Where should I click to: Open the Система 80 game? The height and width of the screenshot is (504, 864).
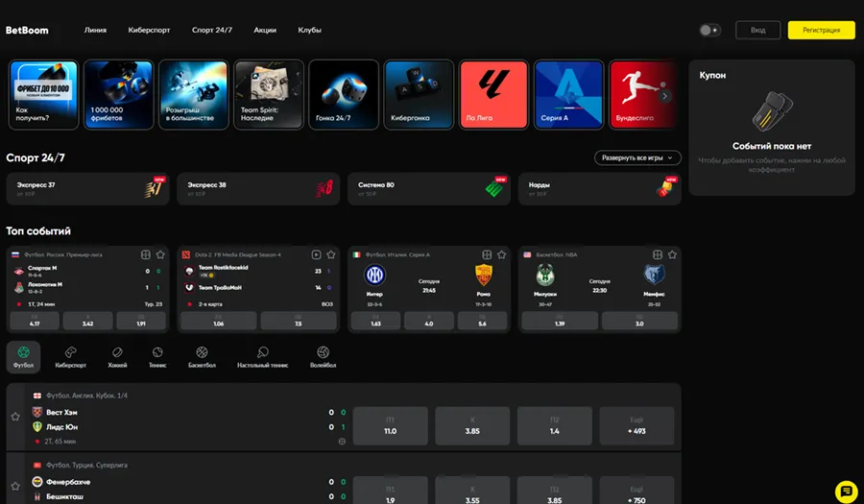[x=429, y=189]
